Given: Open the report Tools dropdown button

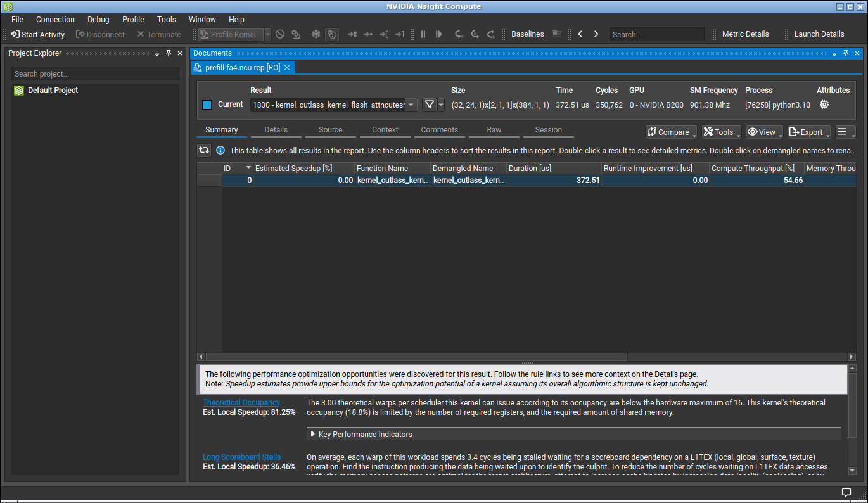Looking at the screenshot, I should (x=721, y=132).
